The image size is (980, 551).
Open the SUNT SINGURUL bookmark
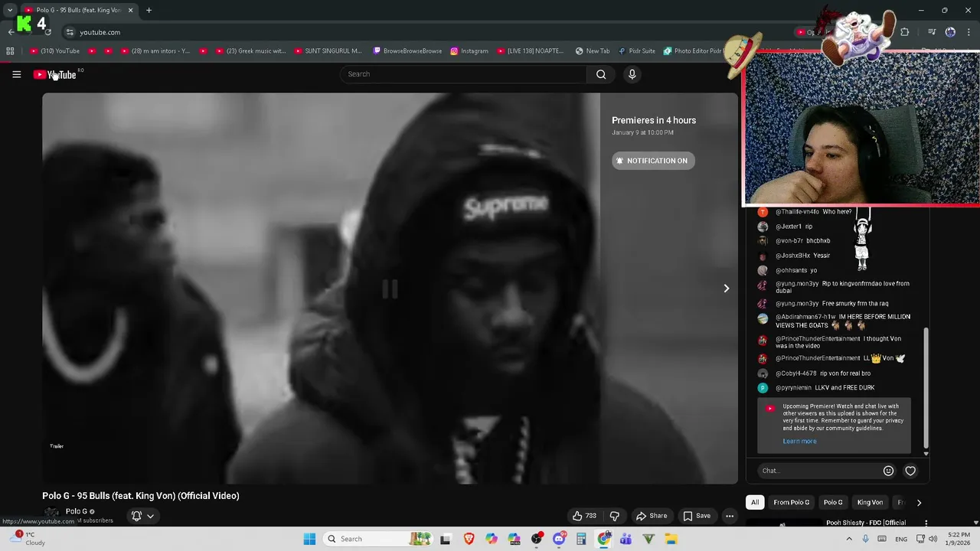click(x=327, y=51)
